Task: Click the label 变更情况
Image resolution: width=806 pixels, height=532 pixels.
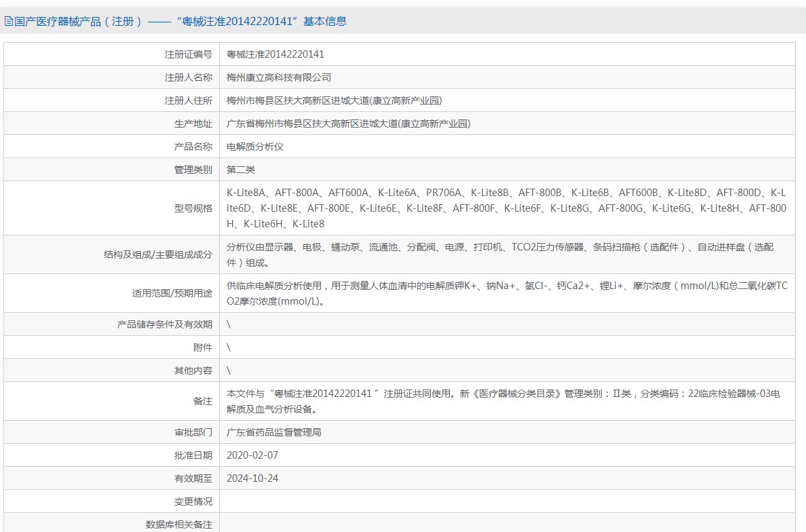Action: click(193, 501)
